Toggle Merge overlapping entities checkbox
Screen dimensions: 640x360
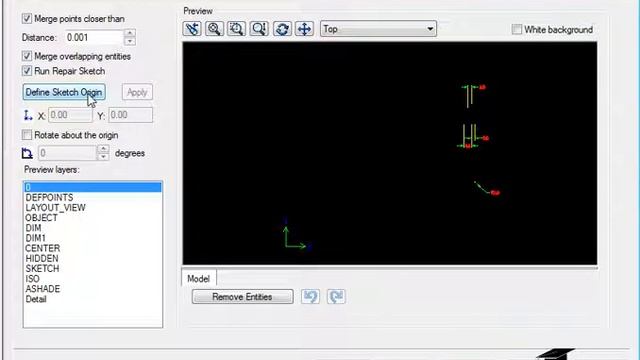click(x=27, y=56)
